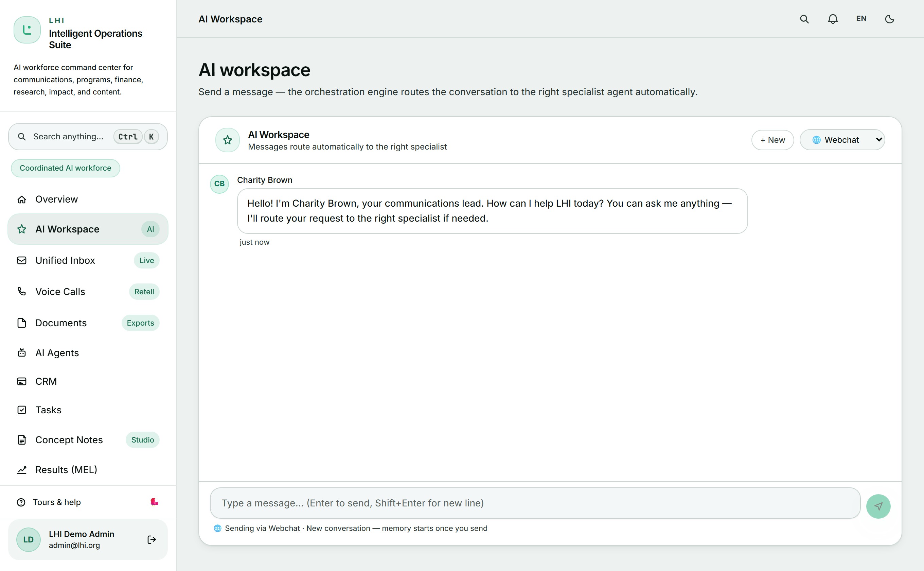Open Documents section

tap(88, 323)
